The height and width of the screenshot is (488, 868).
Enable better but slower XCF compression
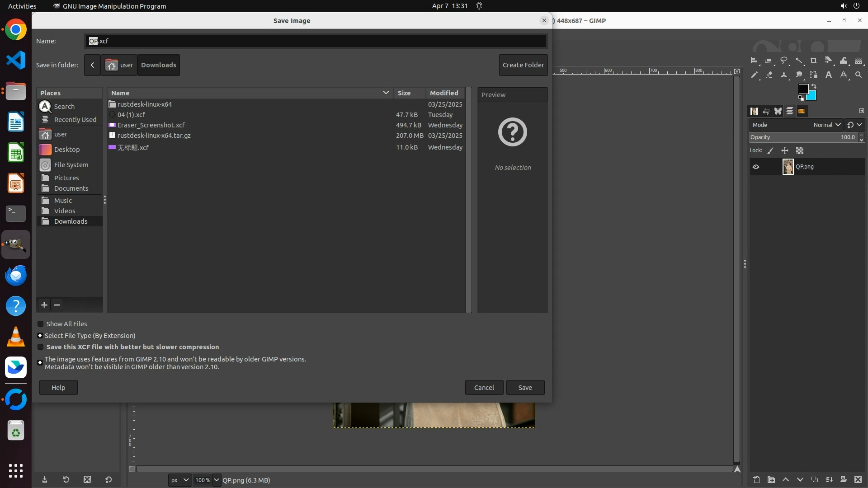click(41, 347)
